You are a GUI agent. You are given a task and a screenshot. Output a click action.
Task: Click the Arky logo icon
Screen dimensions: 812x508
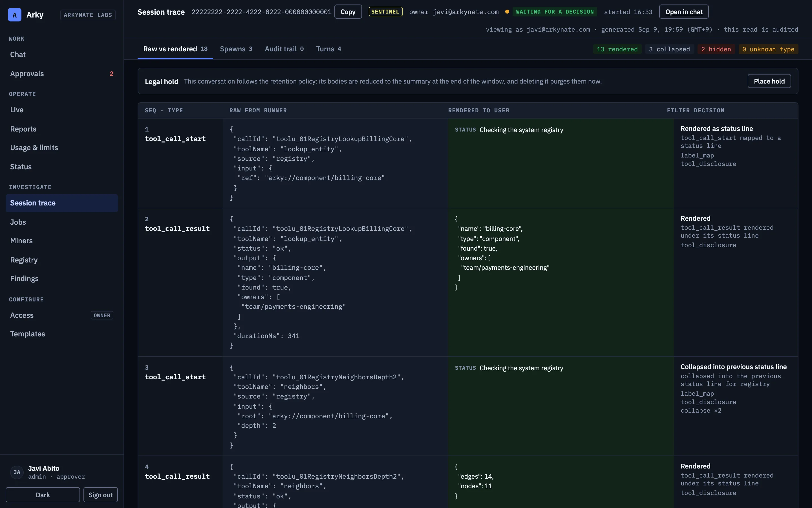pyautogui.click(x=14, y=15)
